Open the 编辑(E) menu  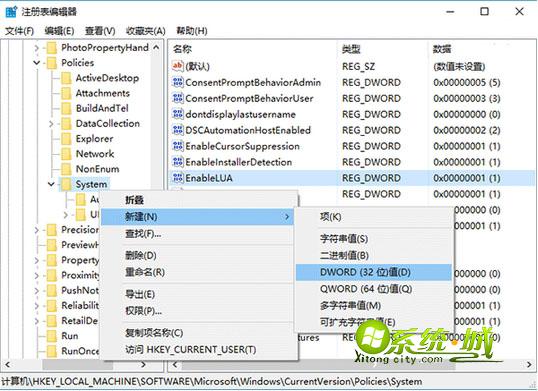coord(59,31)
